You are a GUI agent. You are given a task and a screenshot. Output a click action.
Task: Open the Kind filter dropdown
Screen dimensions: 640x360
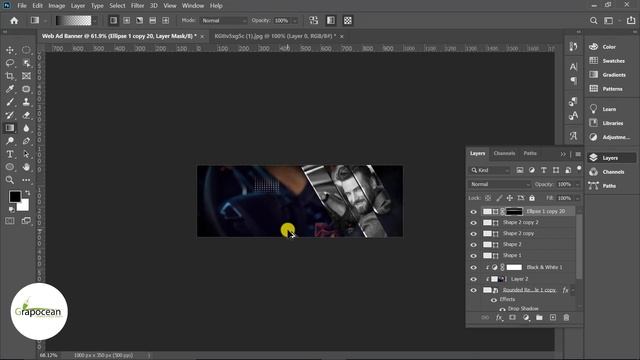(x=490, y=170)
